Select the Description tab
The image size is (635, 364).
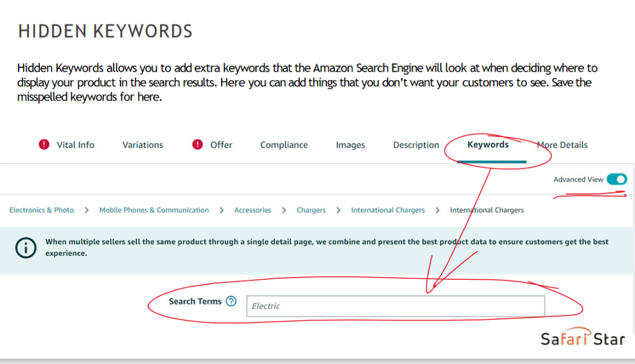click(x=416, y=145)
